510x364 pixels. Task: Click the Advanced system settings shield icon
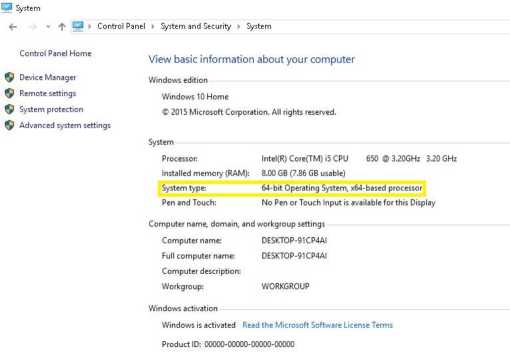(x=9, y=125)
